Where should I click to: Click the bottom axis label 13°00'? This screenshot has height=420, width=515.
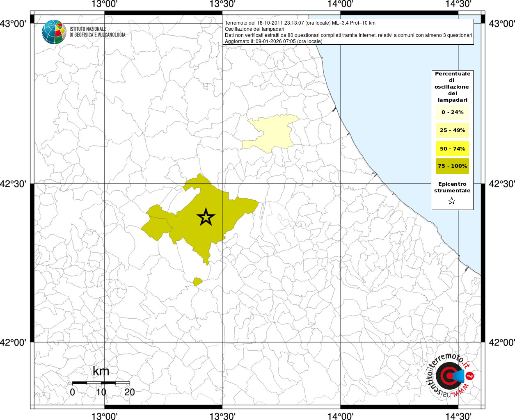tap(105, 416)
